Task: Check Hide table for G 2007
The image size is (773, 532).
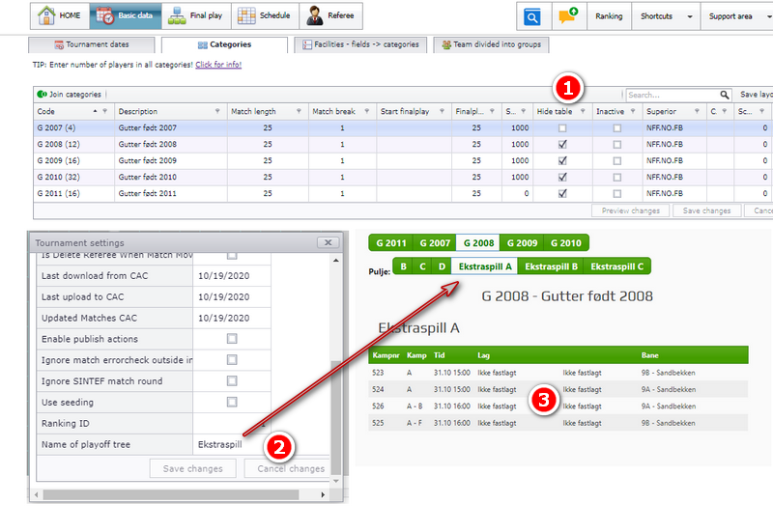Action: click(562, 128)
